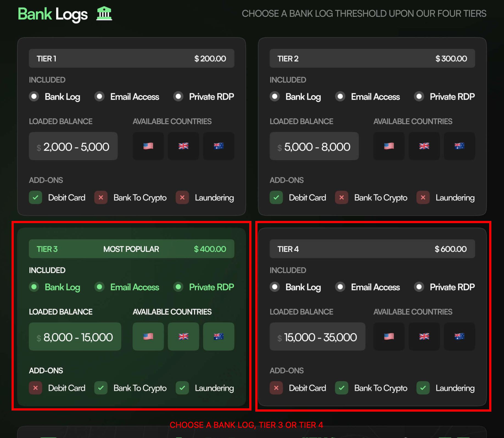Select the US flag in Tier 2
This screenshot has height=438, width=504.
tap(389, 146)
